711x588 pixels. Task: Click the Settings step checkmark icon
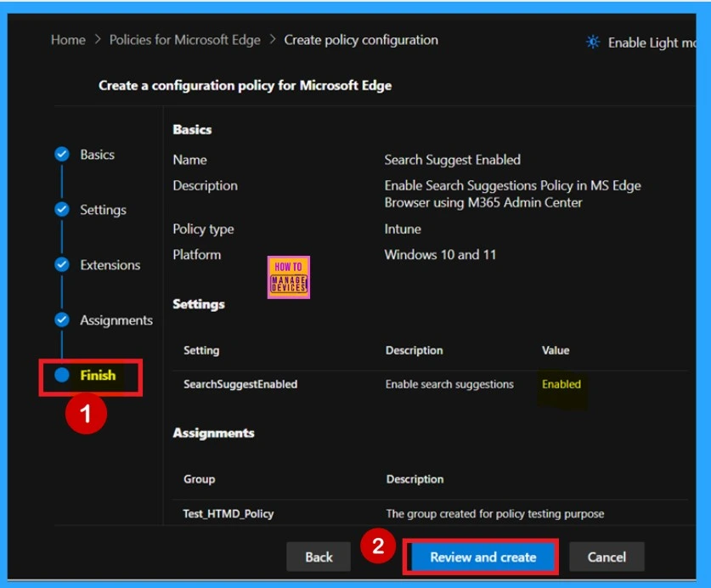[x=62, y=209]
